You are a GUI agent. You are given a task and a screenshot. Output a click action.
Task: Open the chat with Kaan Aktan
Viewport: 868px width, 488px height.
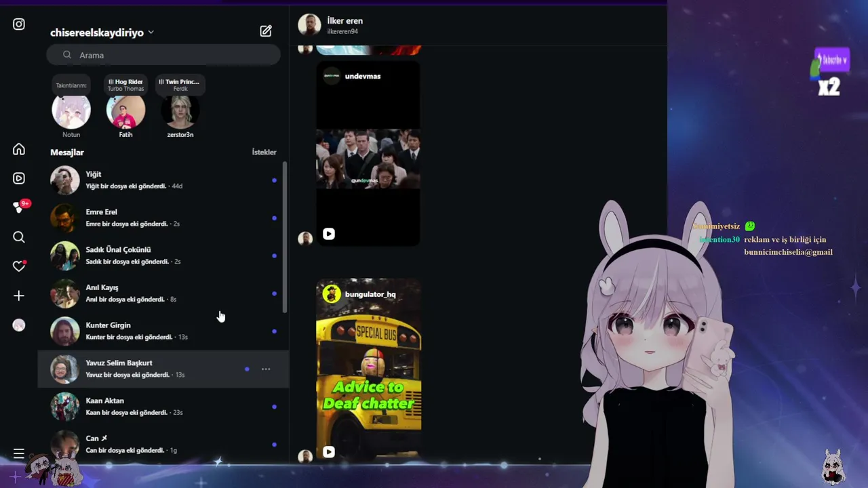pyautogui.click(x=163, y=407)
